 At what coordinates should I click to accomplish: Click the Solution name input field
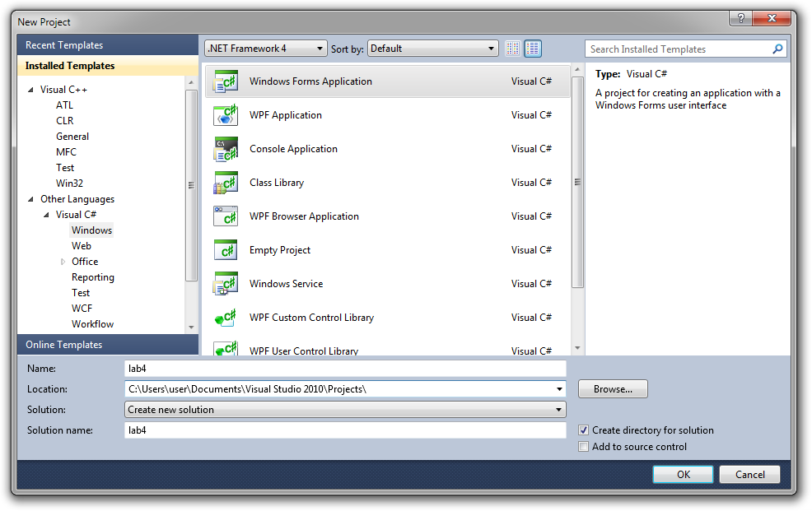click(345, 430)
